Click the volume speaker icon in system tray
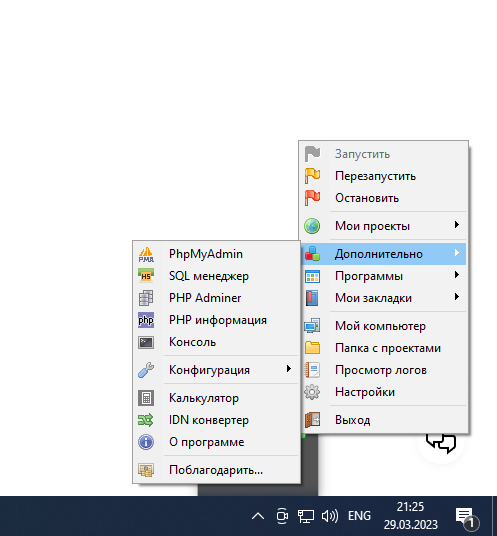The image size is (497, 536). (x=330, y=516)
